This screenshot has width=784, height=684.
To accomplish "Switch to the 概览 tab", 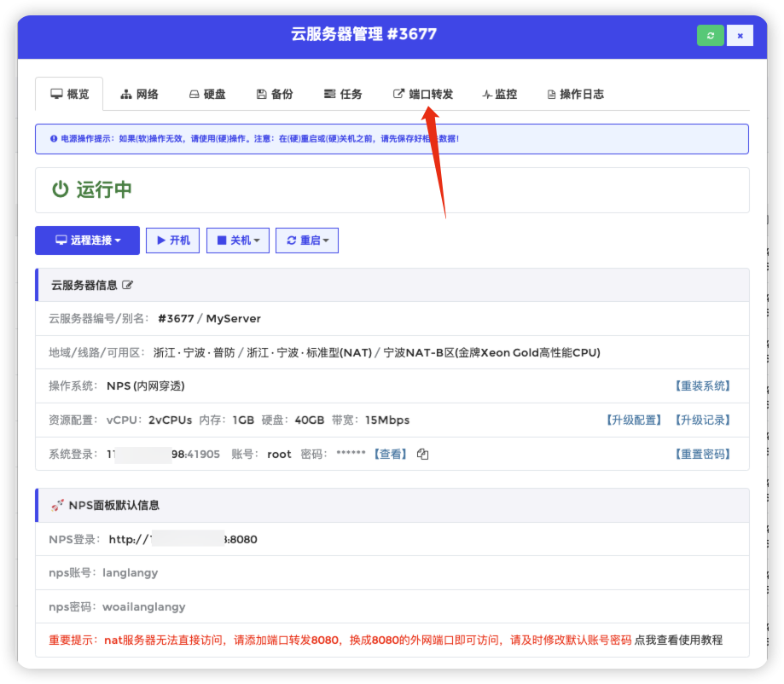I will tap(69, 94).
